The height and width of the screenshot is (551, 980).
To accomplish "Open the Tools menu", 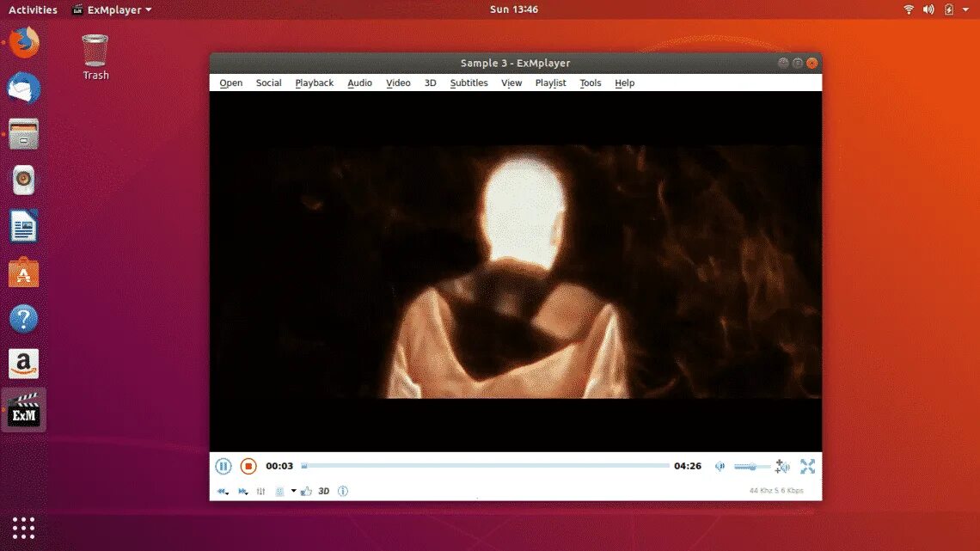I will click(x=590, y=83).
